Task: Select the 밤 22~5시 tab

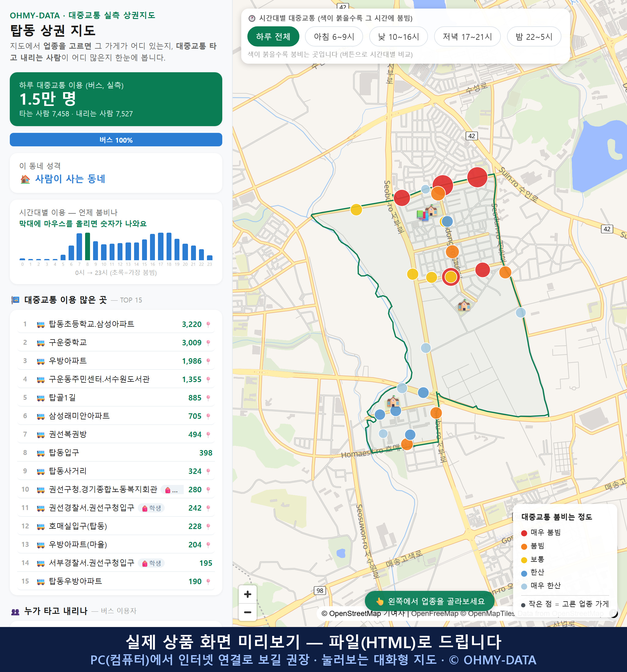Action: click(x=534, y=36)
